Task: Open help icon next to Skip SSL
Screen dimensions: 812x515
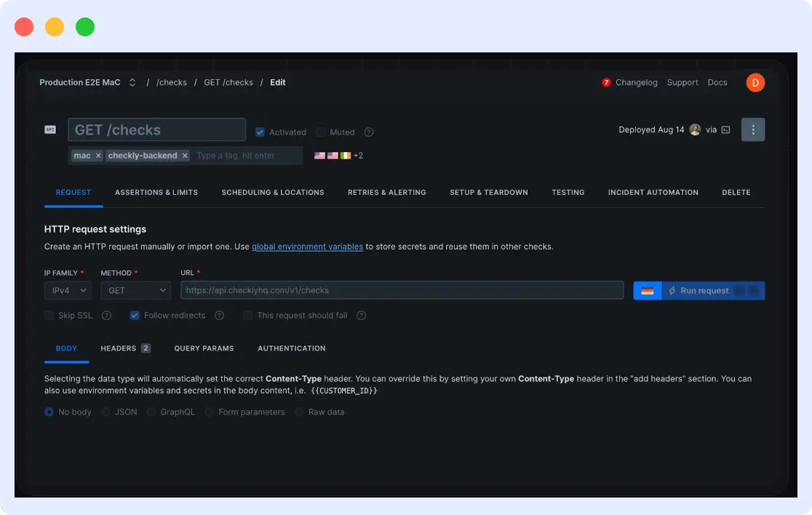Action: point(106,315)
